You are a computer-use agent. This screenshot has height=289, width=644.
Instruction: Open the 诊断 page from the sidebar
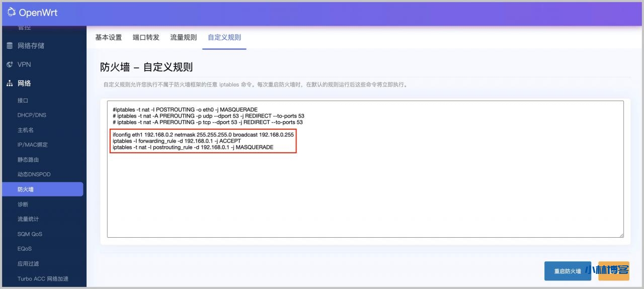point(23,205)
